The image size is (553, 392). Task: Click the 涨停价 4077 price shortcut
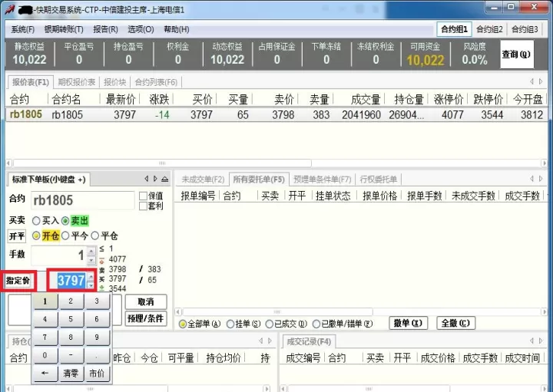click(x=117, y=259)
